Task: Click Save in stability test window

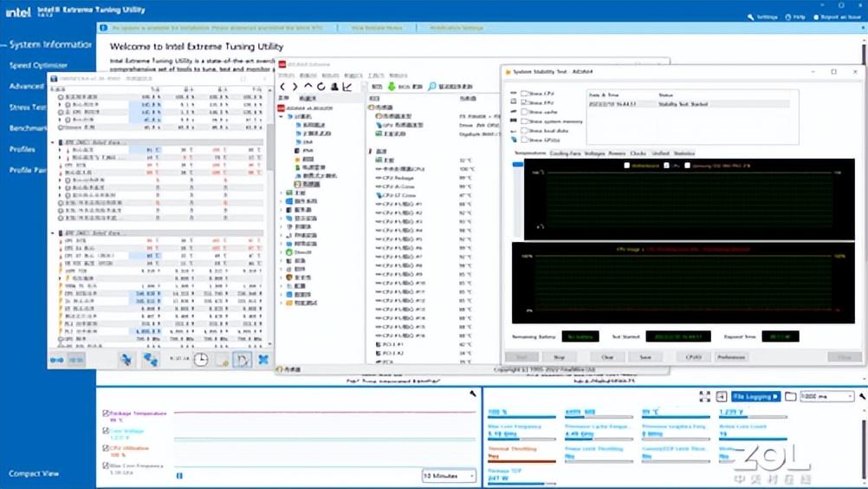Action: (645, 357)
